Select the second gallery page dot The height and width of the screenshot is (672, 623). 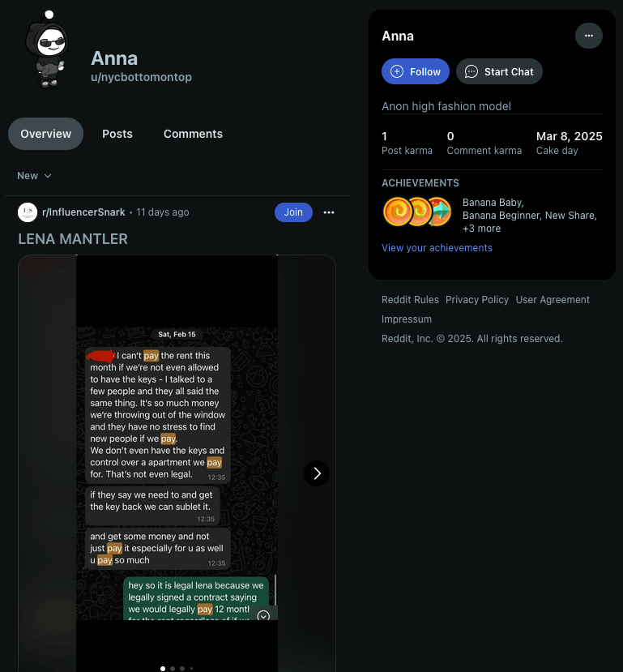point(173,669)
